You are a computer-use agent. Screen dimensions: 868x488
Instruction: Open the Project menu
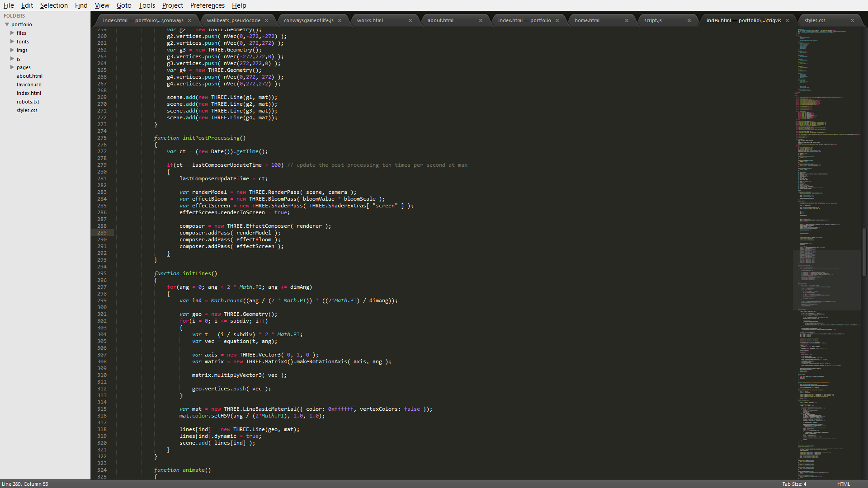[173, 5]
